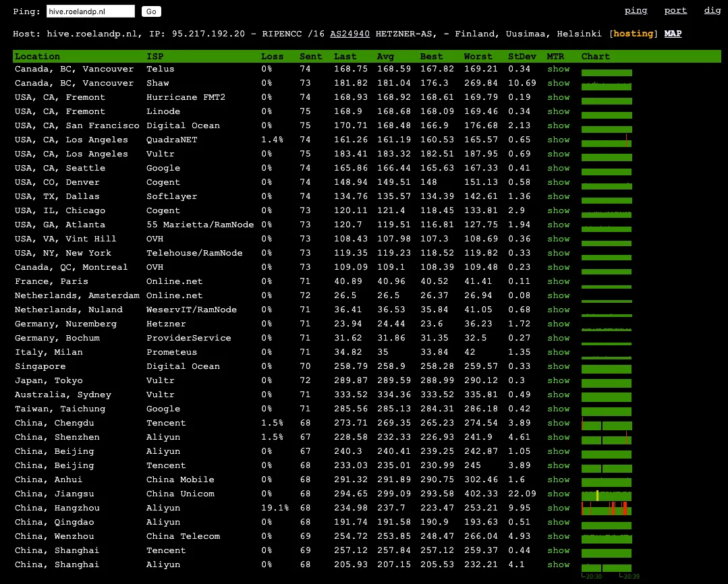This screenshot has width=728, height=584.
Task: Open the dig tool link
Action: coord(712,10)
